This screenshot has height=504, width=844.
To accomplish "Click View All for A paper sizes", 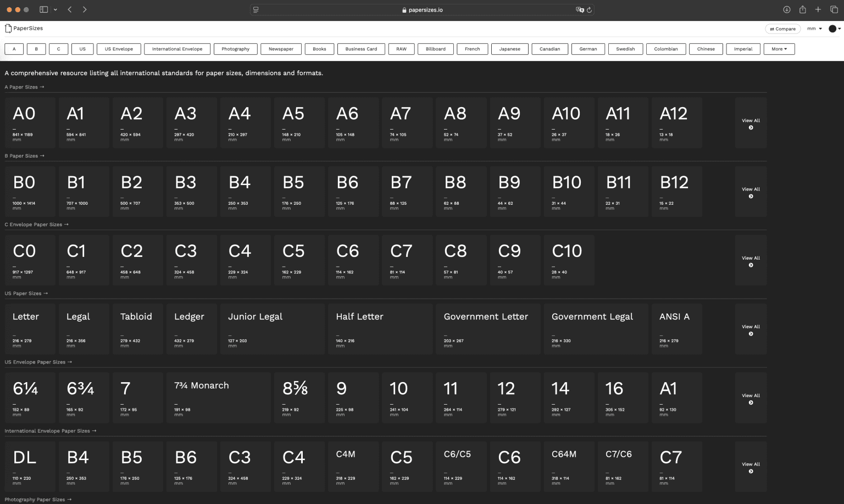I will (751, 123).
